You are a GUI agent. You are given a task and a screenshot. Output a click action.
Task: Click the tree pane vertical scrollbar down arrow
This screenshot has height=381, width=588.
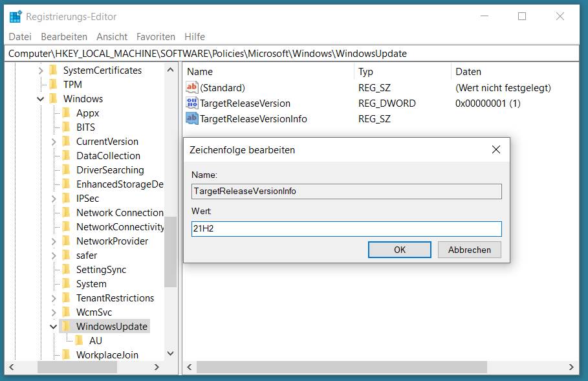tap(171, 354)
